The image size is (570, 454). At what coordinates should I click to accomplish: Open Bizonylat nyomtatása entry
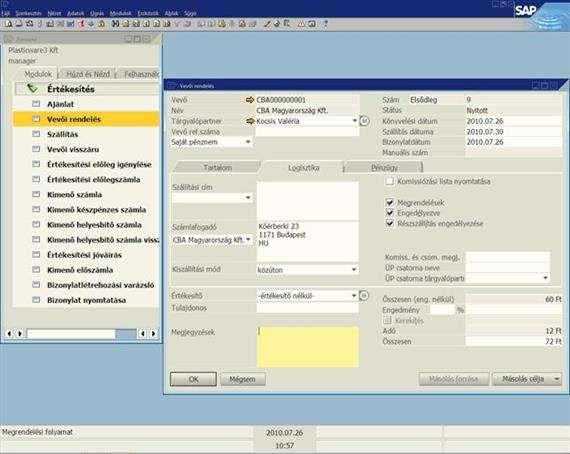coord(87,300)
